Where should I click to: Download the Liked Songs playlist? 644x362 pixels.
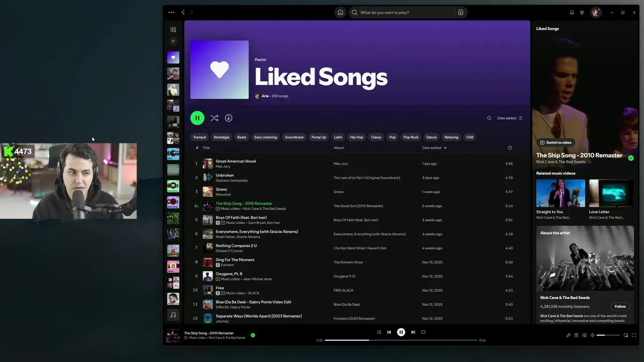point(228,118)
